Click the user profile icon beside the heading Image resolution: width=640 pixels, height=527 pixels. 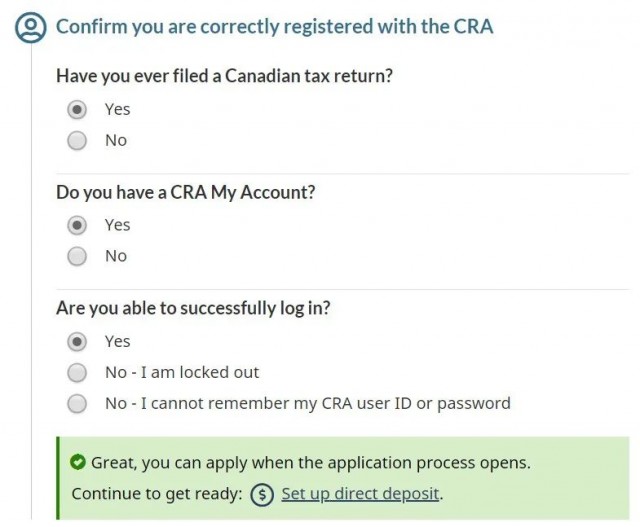(31, 27)
